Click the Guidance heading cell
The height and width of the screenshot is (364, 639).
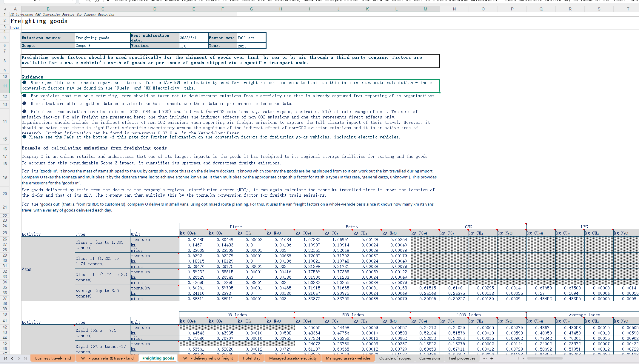(32, 77)
